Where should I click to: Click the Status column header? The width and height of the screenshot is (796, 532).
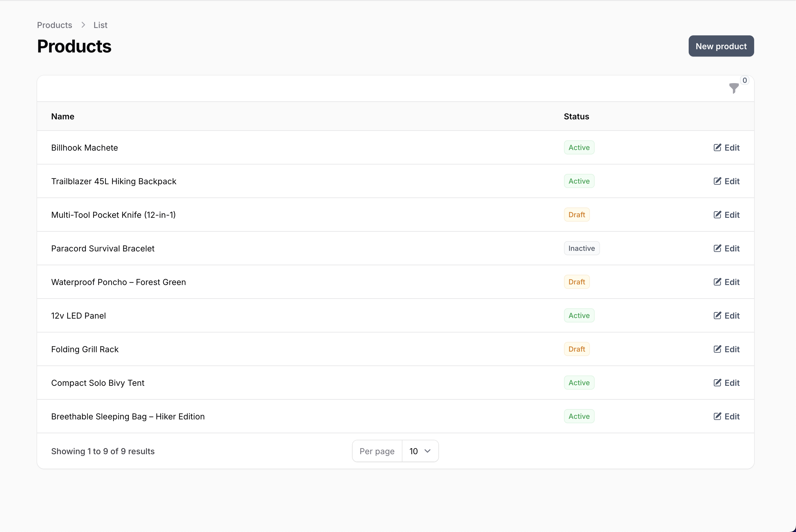pos(576,116)
